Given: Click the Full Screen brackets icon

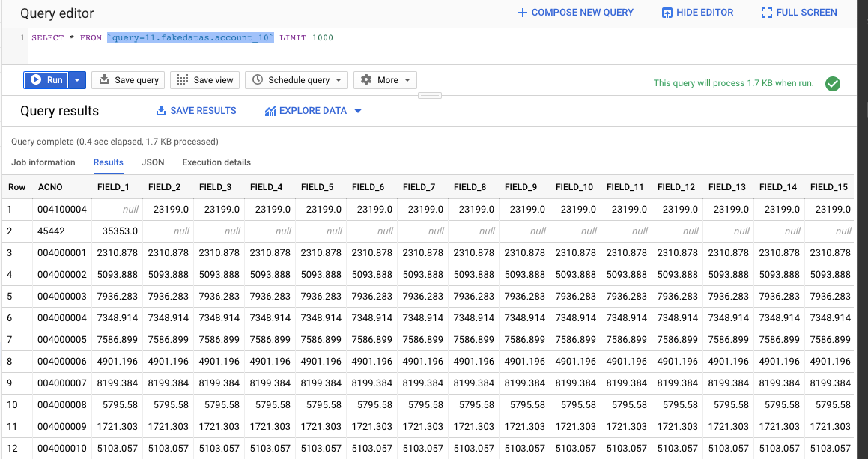Looking at the screenshot, I should point(767,13).
